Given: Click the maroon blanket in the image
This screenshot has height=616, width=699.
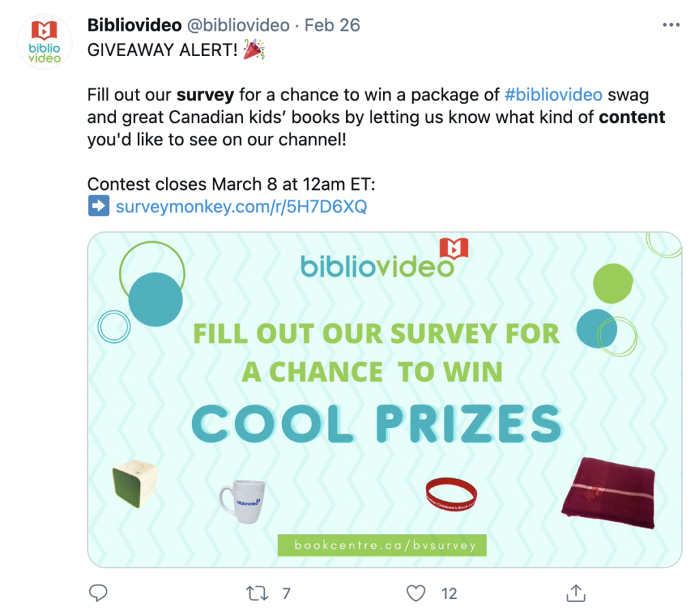Looking at the screenshot, I should [x=608, y=493].
